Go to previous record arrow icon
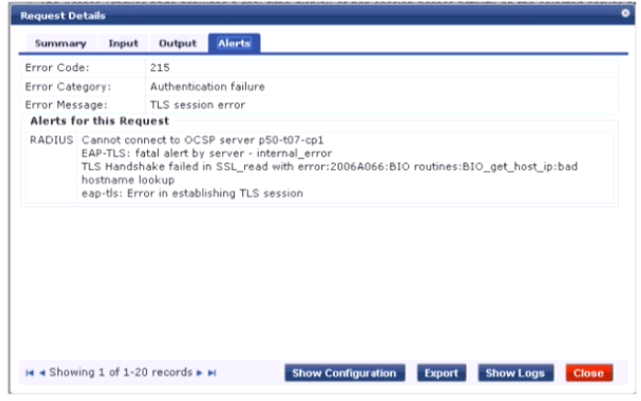641x401 pixels. (x=42, y=373)
